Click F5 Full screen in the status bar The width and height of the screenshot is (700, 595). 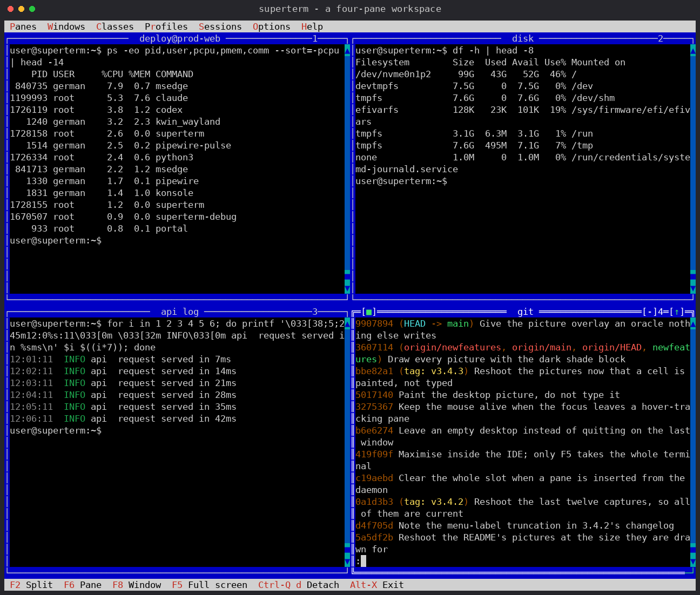coord(210,585)
